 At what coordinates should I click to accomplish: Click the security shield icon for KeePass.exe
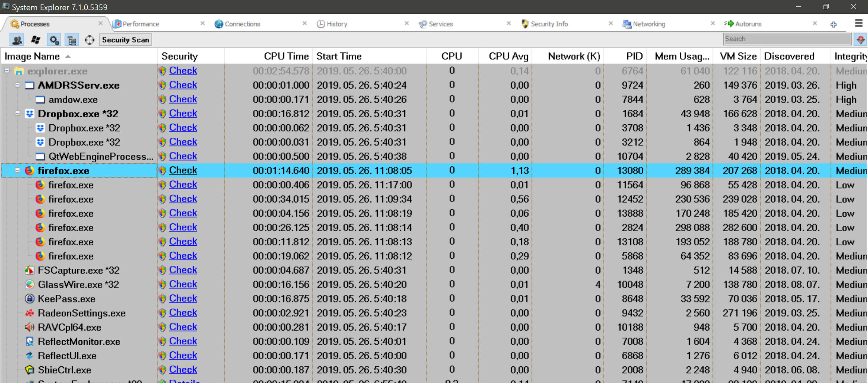point(162,299)
